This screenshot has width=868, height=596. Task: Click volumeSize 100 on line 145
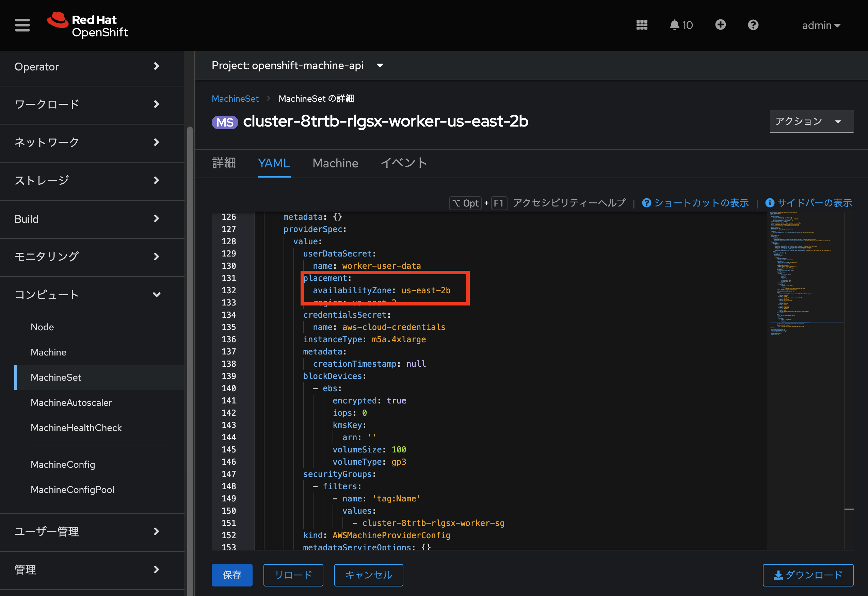(x=369, y=449)
